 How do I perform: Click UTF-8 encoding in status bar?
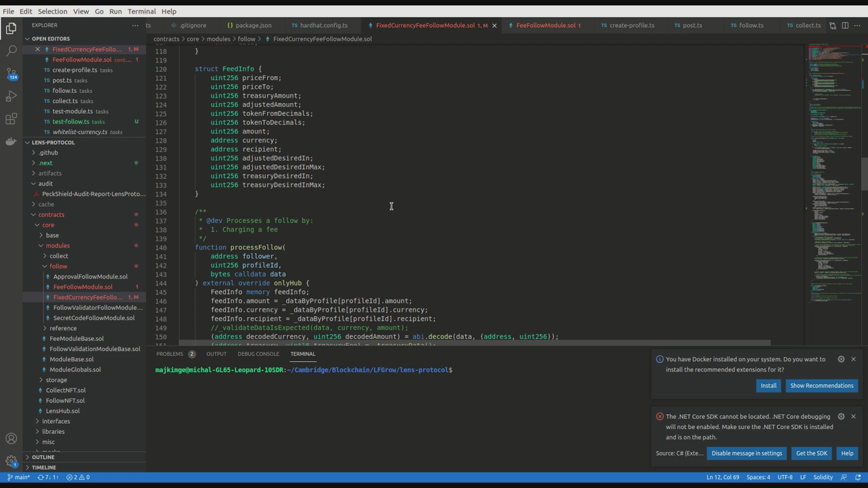tap(785, 477)
